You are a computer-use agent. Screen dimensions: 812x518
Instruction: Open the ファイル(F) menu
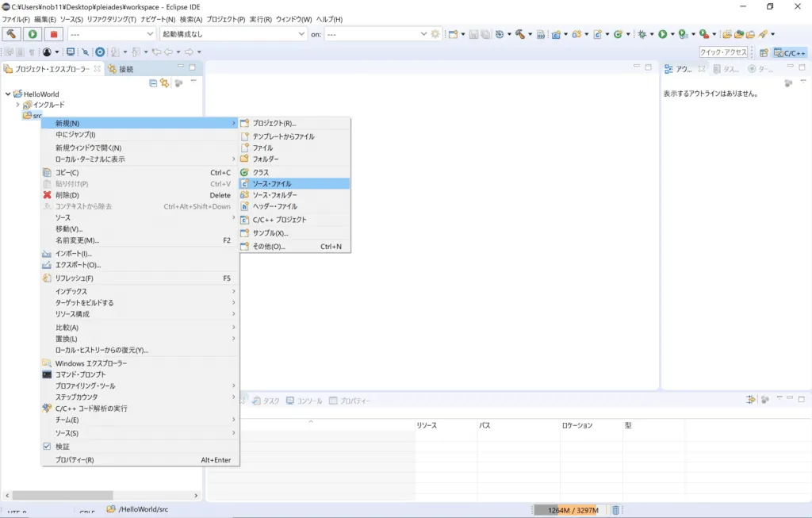pos(16,19)
